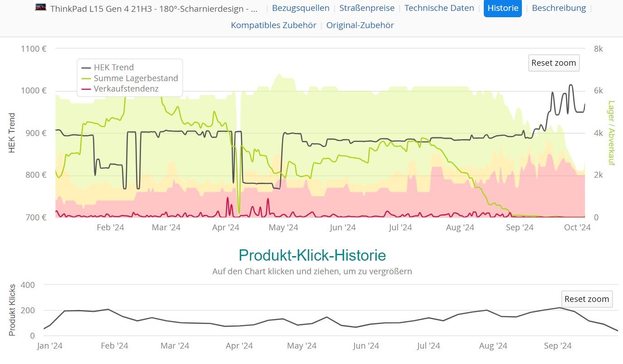This screenshot has width=623, height=364.
Task: Click the HEK Trend vertical axis title
Action: click(12, 133)
